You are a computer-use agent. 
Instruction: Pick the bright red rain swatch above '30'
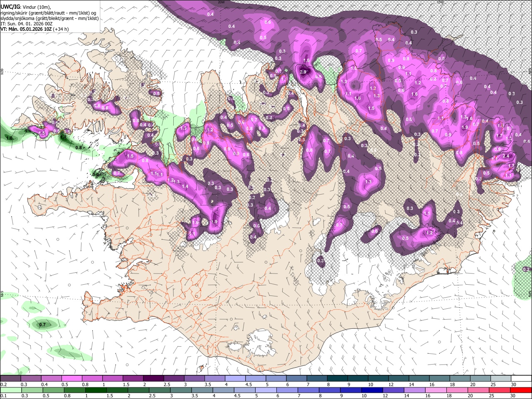coord(520,390)
